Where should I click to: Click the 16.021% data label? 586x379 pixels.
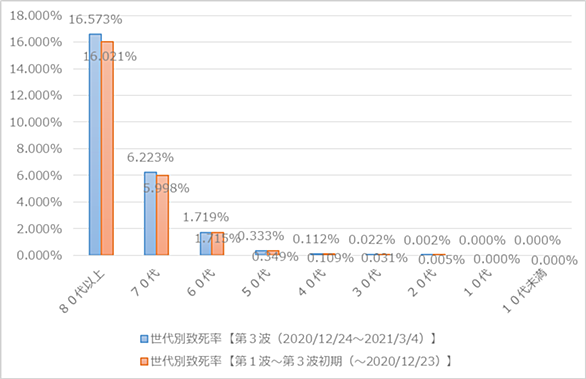[110, 56]
